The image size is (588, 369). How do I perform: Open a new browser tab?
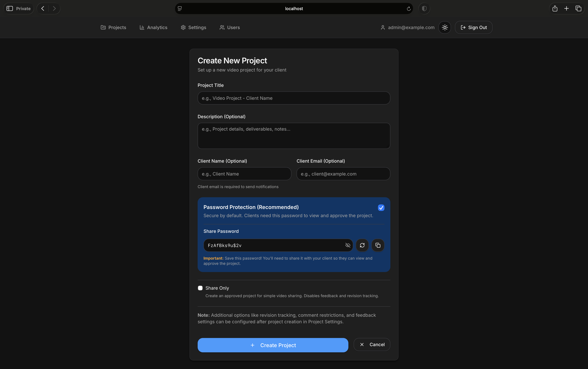click(x=566, y=8)
